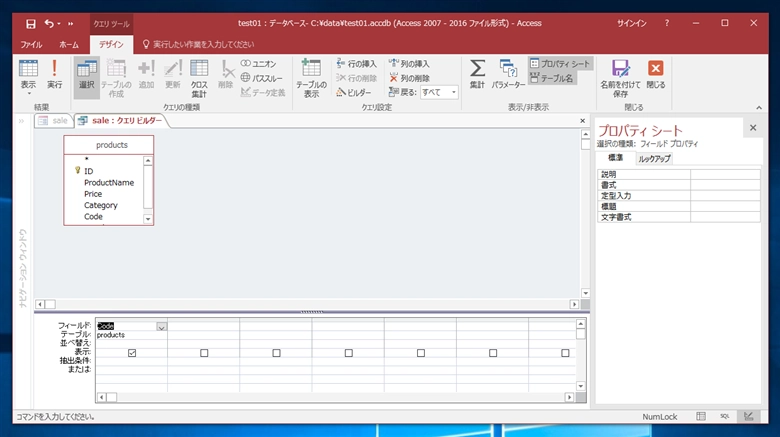Image resolution: width=780 pixels, height=437 pixels.
Task: Check Show box in fourth grid column
Action: [x=349, y=353]
